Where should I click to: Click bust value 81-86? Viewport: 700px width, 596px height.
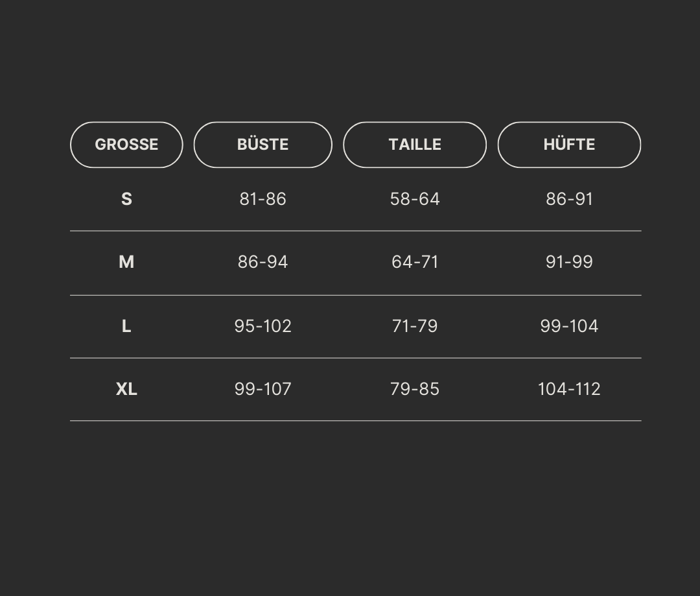pos(262,199)
